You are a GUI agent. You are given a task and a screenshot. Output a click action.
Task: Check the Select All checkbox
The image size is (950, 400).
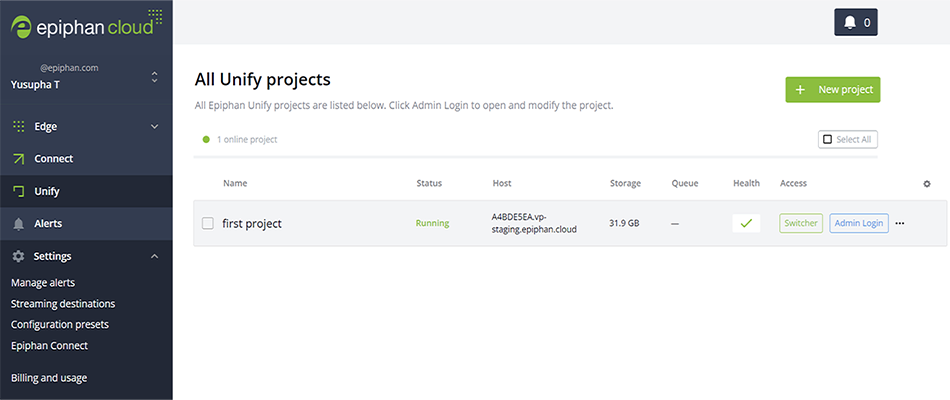point(828,139)
